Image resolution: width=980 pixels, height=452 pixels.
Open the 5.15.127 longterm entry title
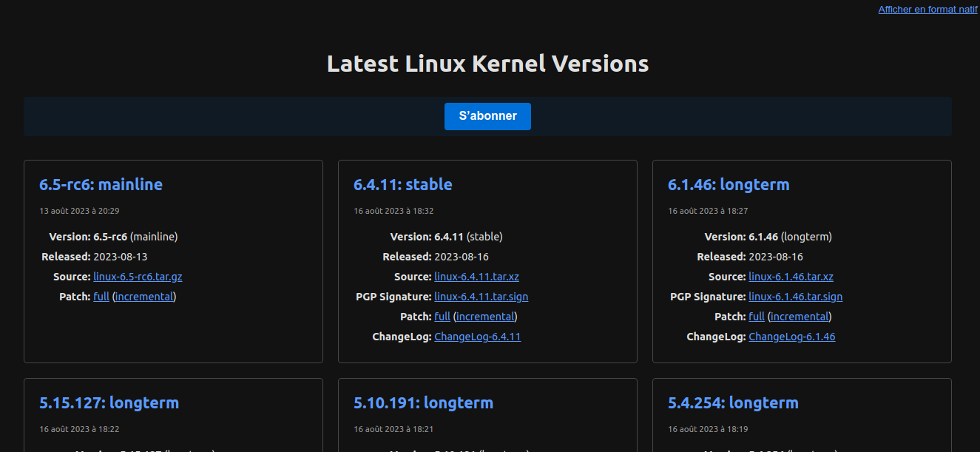pos(109,402)
